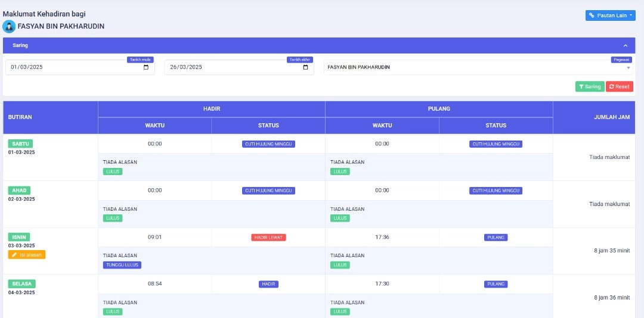Screen dimensions: 644x318
Task: Open calendar picker for start date field
Action: point(146,67)
